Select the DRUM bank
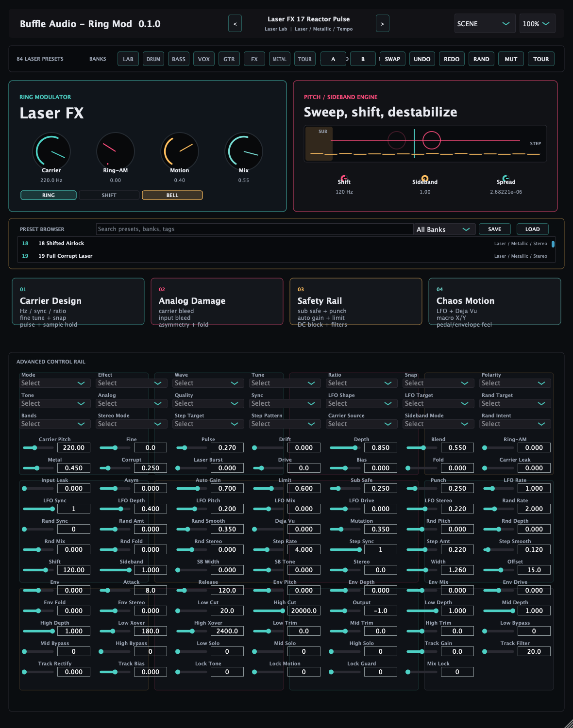The height and width of the screenshot is (728, 573). 153,59
